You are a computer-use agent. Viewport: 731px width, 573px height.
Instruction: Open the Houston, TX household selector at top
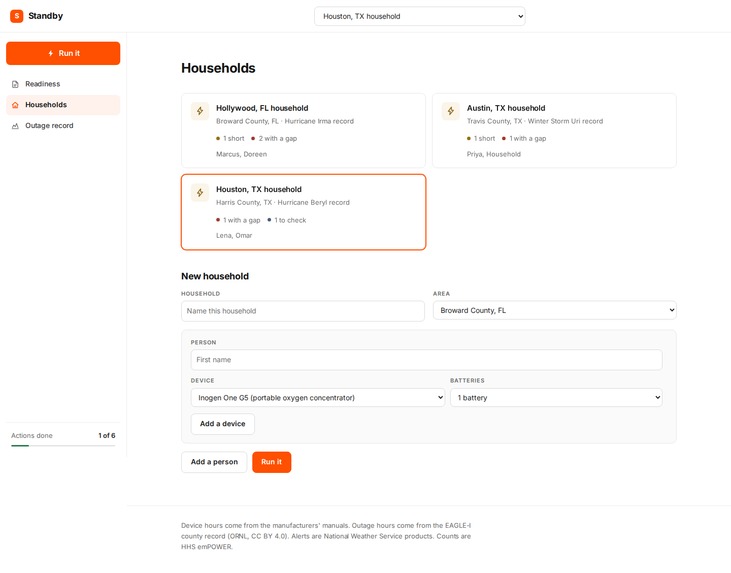pos(420,16)
